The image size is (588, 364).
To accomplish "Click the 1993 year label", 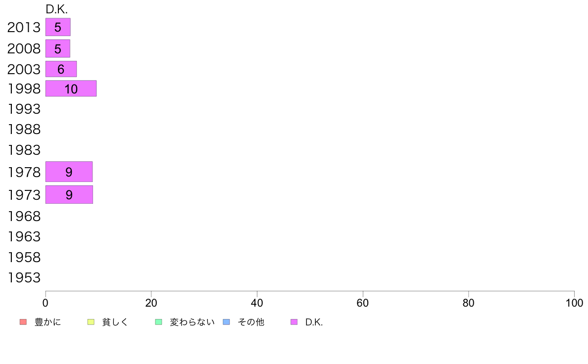I will 24,109.
